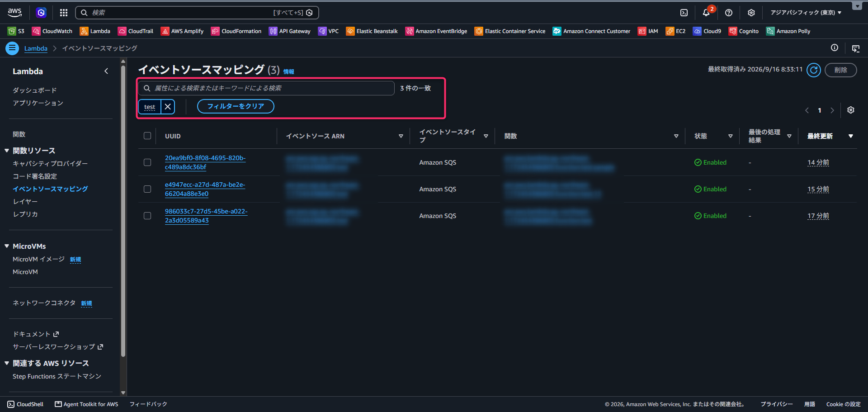Open mapping UUID 20ea9bf0 link

pyautogui.click(x=205, y=162)
